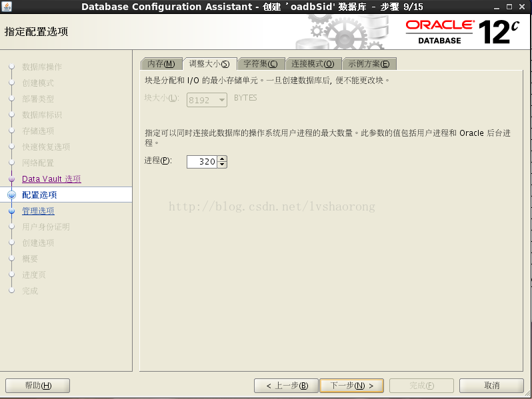Click the BYTES unit label
Image resolution: width=532 pixels, height=399 pixels.
tap(245, 98)
